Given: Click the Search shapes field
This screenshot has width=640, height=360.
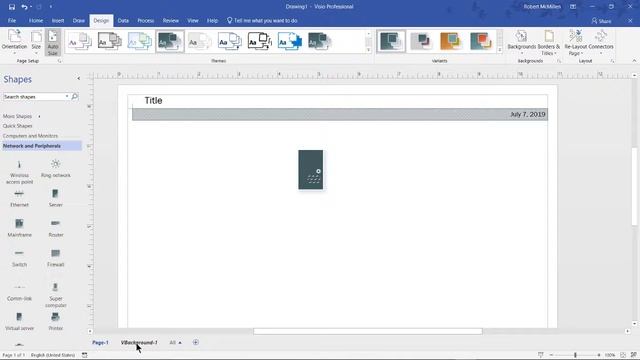Looking at the screenshot, I should 34,97.
